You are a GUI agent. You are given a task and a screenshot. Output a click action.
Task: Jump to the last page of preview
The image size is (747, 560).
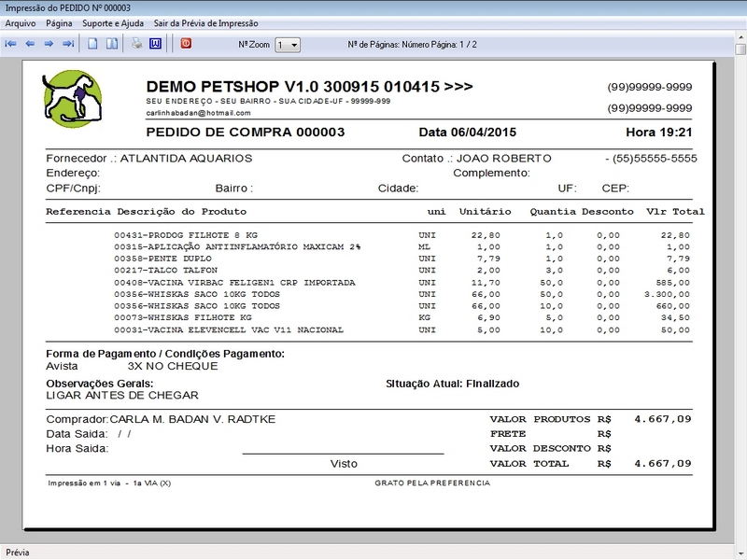tap(67, 44)
